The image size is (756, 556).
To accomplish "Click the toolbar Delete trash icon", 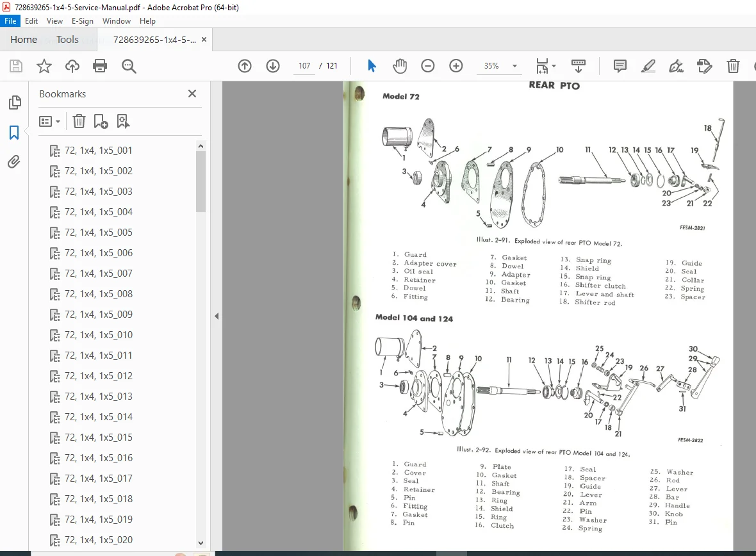I will point(733,66).
